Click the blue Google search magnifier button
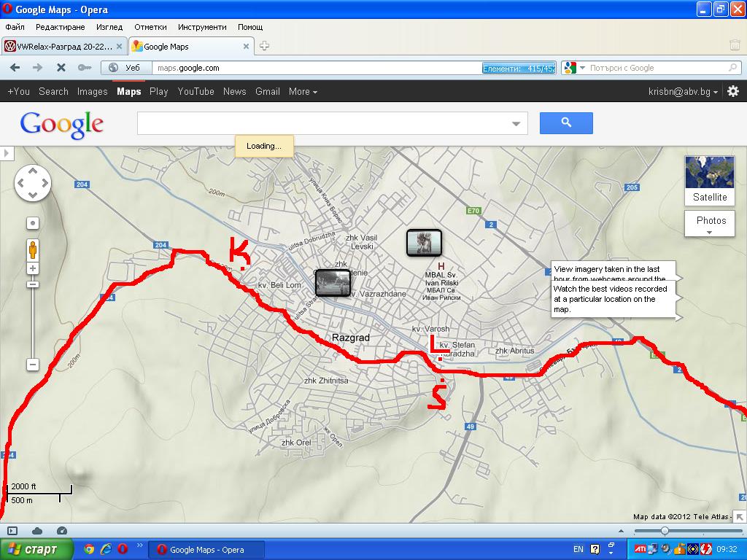Screen dimensions: 747x560 tap(566, 123)
